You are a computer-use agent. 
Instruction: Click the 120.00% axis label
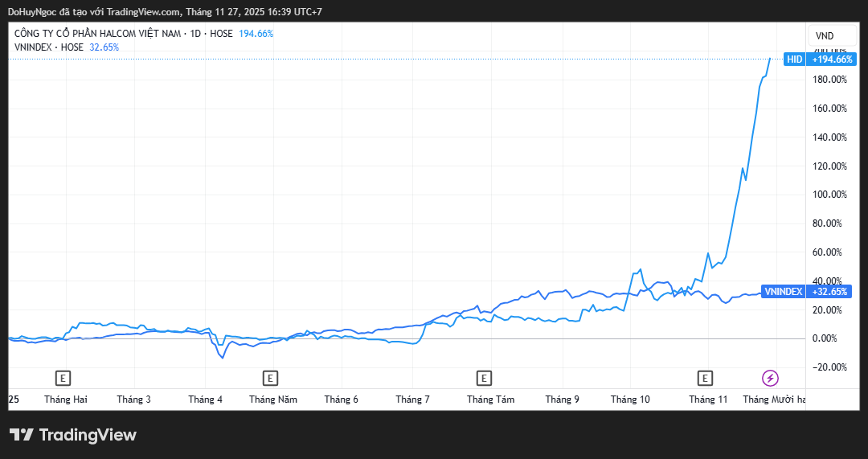[x=829, y=166]
